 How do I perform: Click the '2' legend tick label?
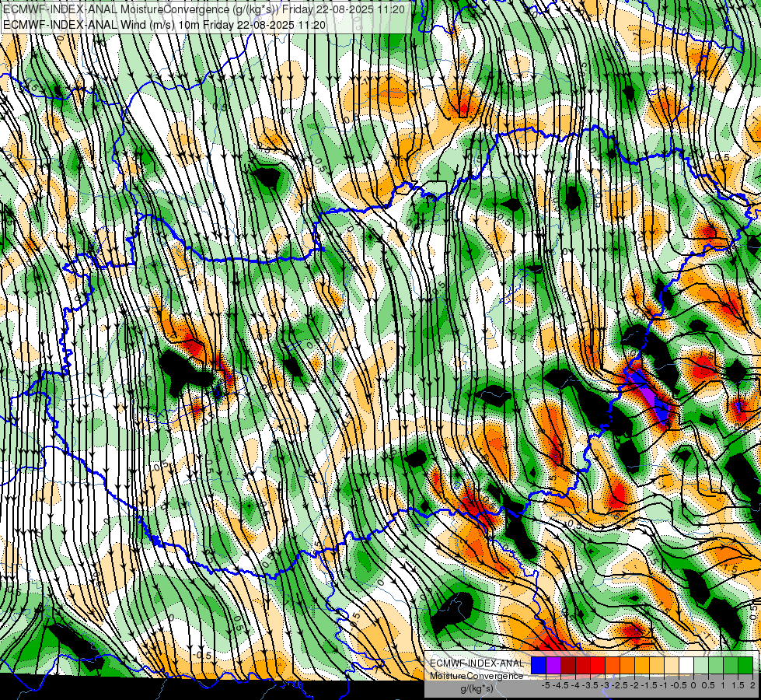(752, 685)
